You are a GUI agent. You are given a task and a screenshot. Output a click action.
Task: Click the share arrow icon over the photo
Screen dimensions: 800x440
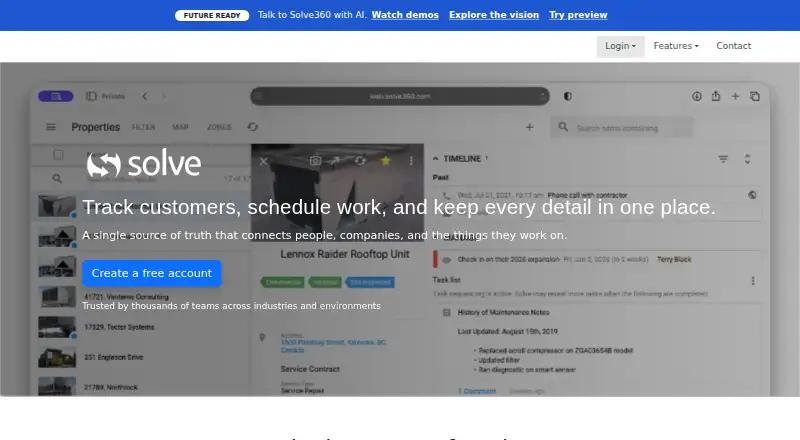coord(334,161)
